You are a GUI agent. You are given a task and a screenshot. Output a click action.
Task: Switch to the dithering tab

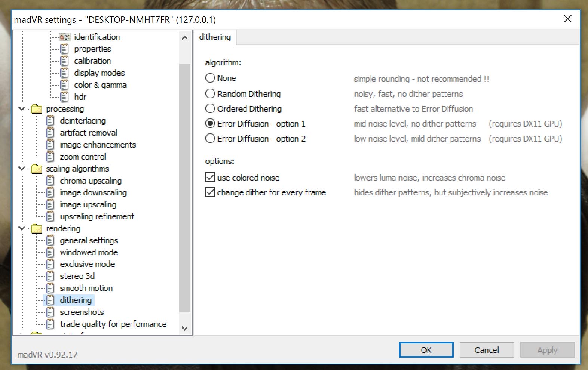coord(215,37)
